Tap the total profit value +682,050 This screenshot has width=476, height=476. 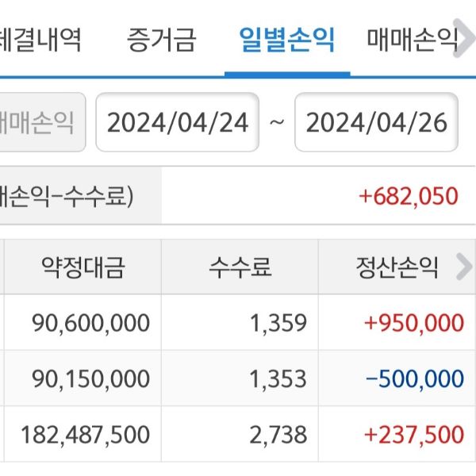coord(409,195)
